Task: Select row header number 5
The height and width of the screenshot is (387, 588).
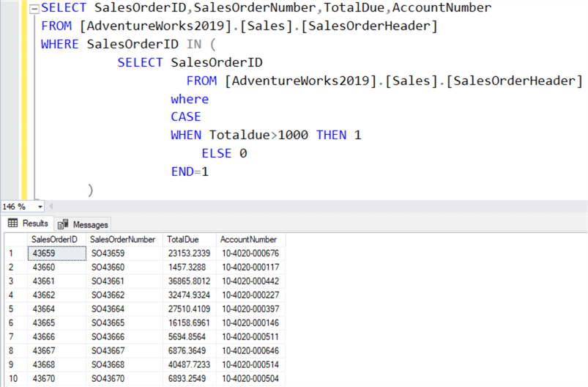Action: click(x=16, y=309)
